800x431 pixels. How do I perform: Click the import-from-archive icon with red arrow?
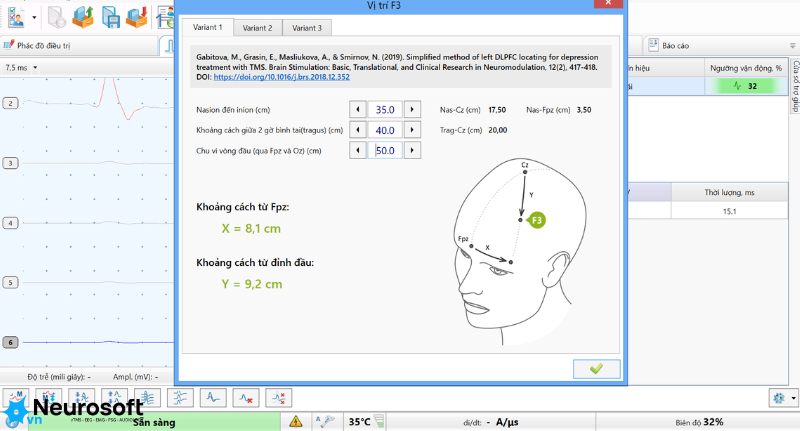coord(137,17)
